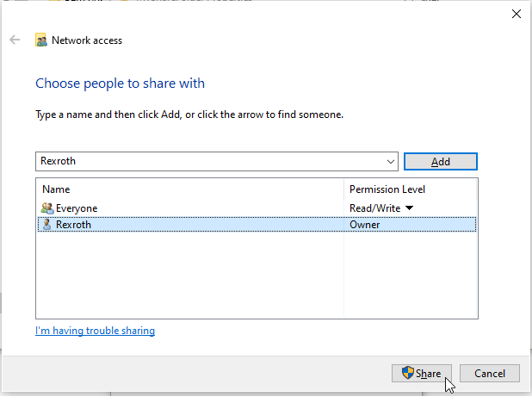Click the Owner permission cell for Rexroth

365,225
